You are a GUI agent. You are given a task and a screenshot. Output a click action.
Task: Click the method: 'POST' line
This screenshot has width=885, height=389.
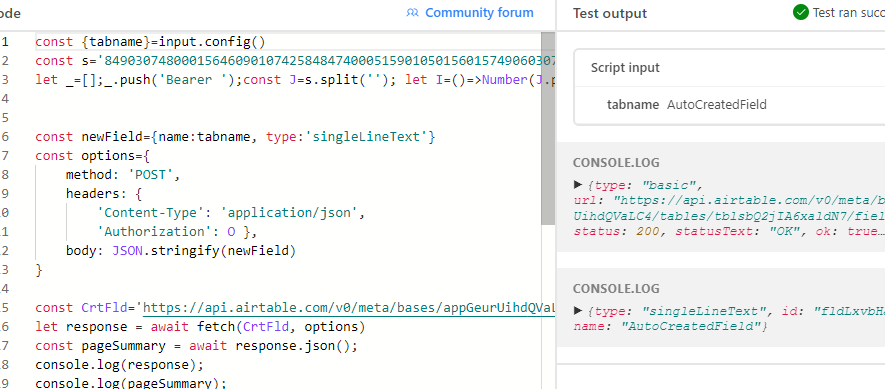(122, 174)
